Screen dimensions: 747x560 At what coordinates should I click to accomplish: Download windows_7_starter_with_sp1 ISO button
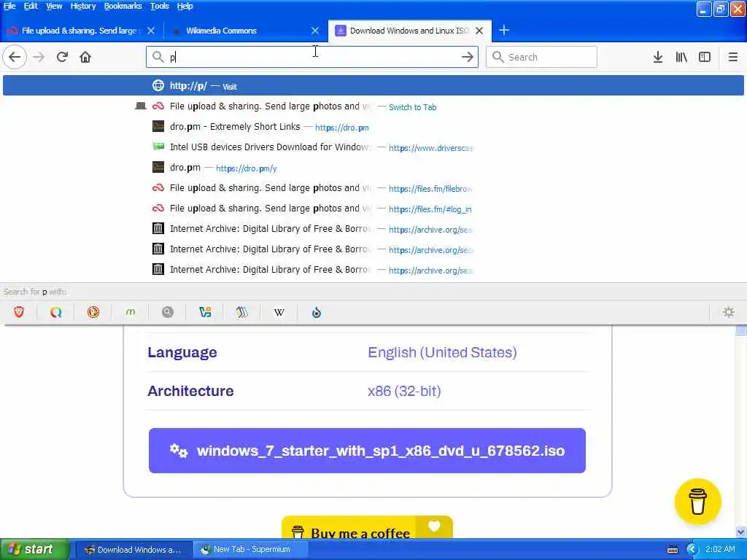(x=367, y=451)
